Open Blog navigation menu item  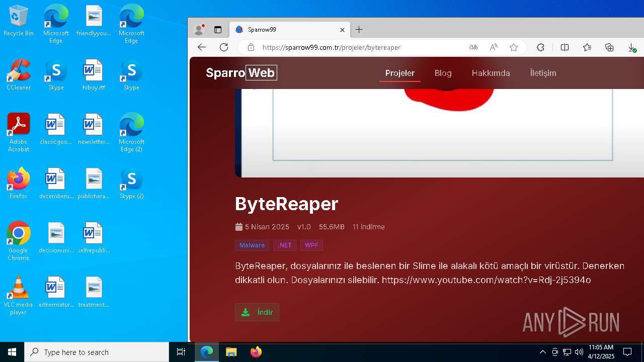pyautogui.click(x=443, y=73)
